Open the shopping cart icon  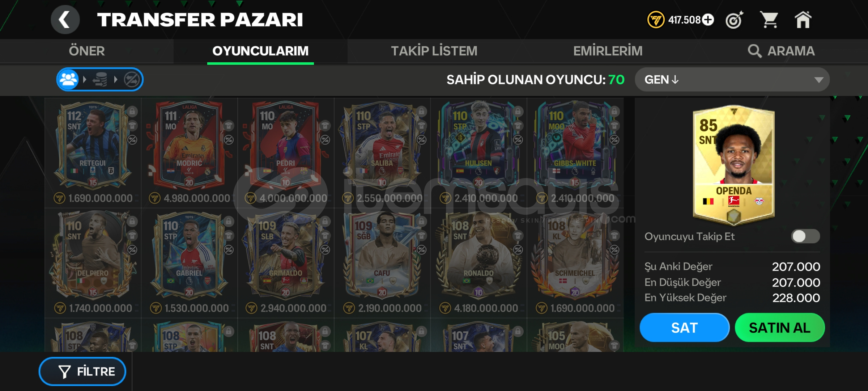769,20
